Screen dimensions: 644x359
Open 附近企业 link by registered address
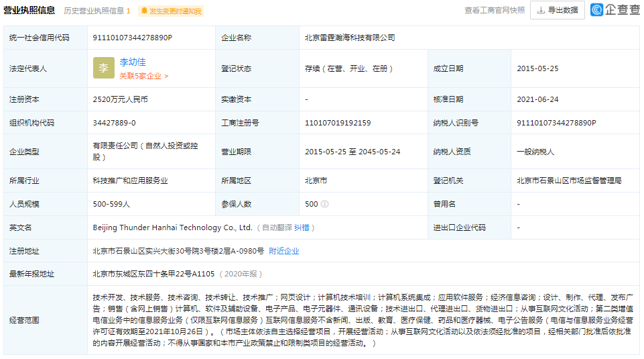284,251
